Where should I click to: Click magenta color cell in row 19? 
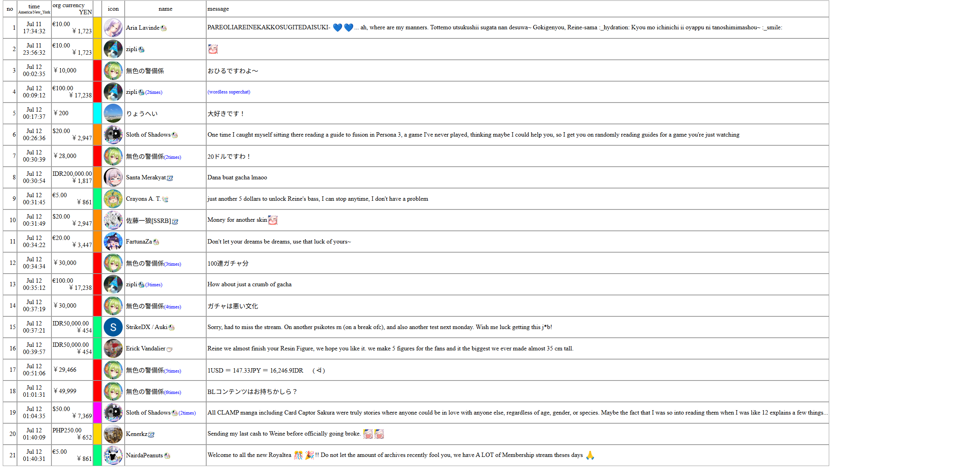click(97, 413)
